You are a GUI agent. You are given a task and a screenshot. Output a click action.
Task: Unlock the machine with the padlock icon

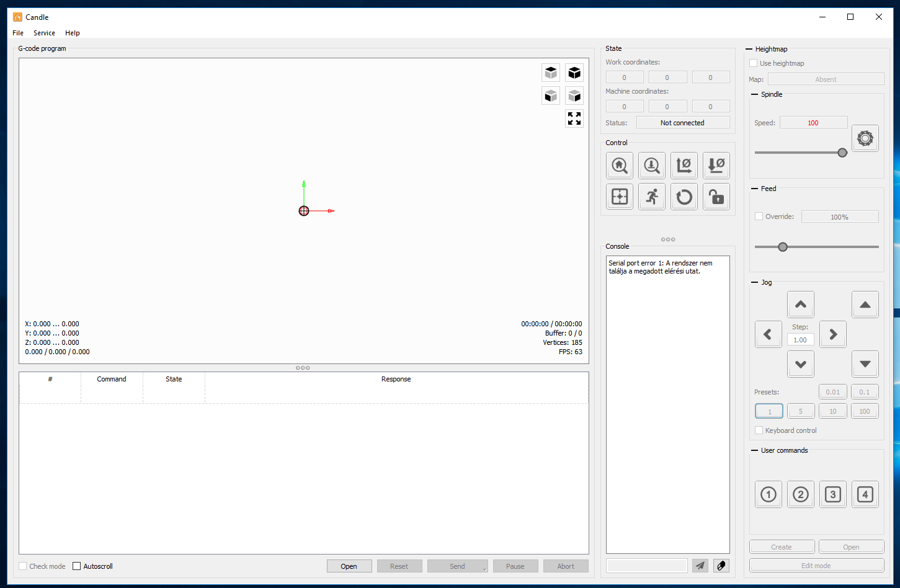click(716, 197)
